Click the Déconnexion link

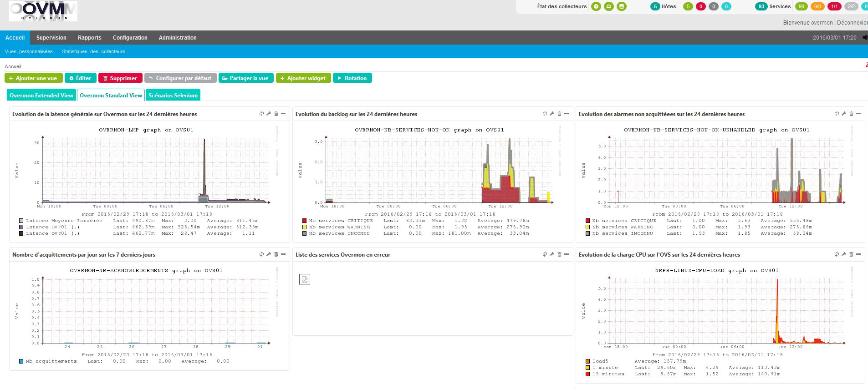click(852, 22)
